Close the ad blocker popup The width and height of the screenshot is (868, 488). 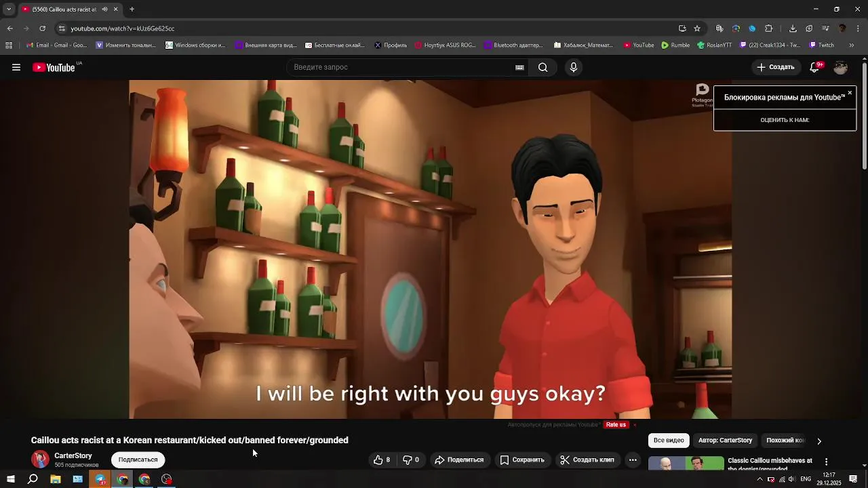tap(850, 93)
